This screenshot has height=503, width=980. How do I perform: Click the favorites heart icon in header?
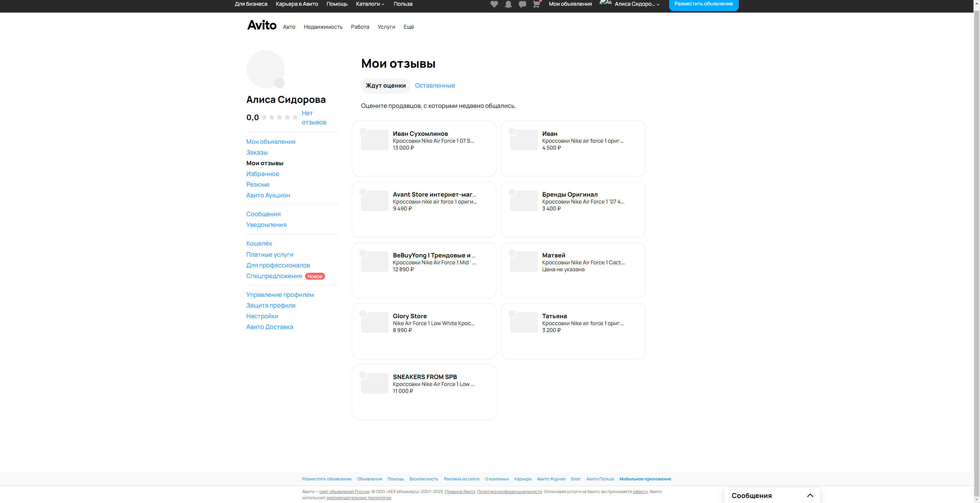tap(494, 4)
